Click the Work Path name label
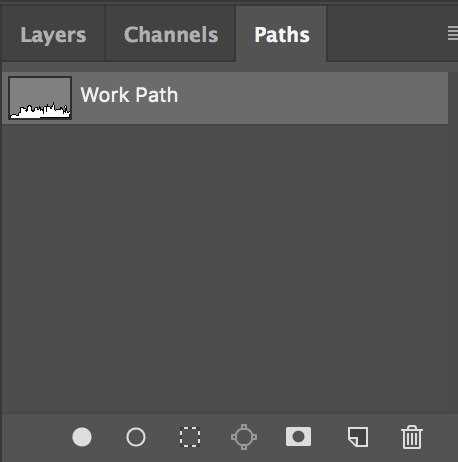458x462 pixels. click(129, 95)
